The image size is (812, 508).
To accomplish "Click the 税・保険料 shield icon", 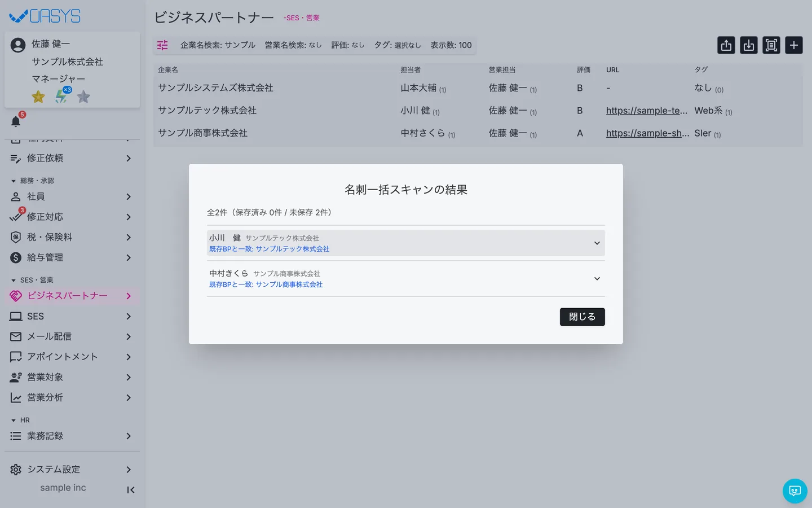I will click(16, 237).
